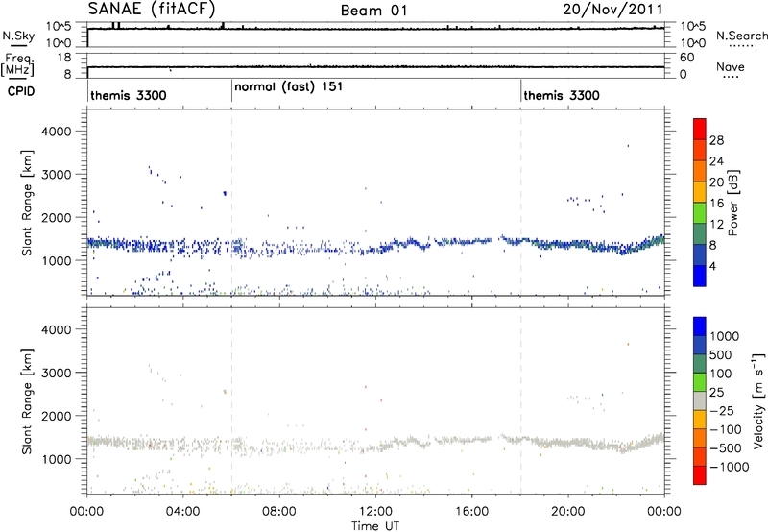The width and height of the screenshot is (768, 532).
Task: Click the Beam 01 heading
Action: [373, 11]
